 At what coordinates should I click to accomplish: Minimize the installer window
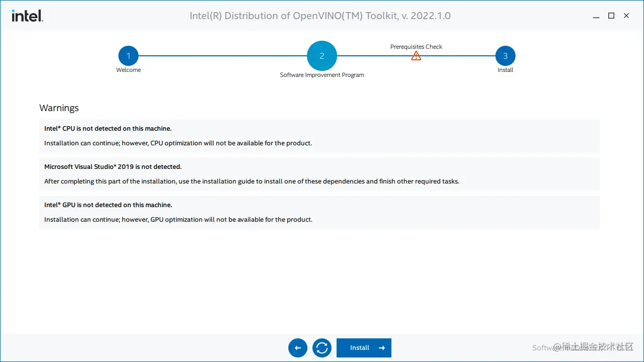pos(596,16)
